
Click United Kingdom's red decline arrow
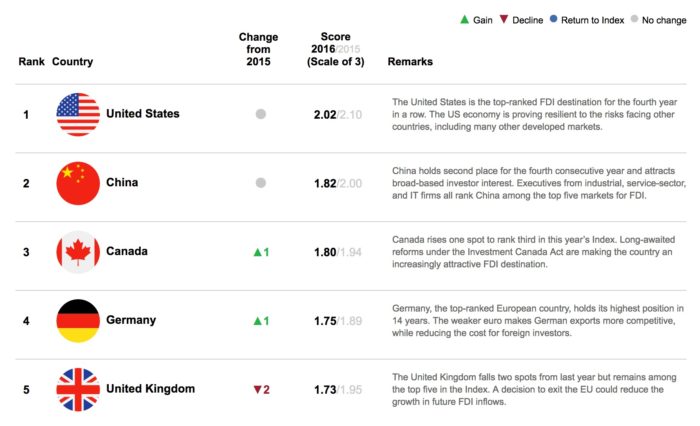[254, 389]
